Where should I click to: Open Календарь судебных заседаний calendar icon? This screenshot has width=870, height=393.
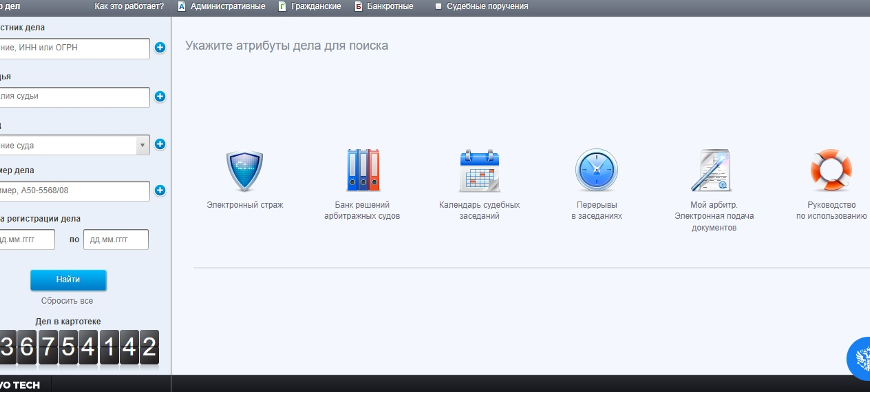479,170
